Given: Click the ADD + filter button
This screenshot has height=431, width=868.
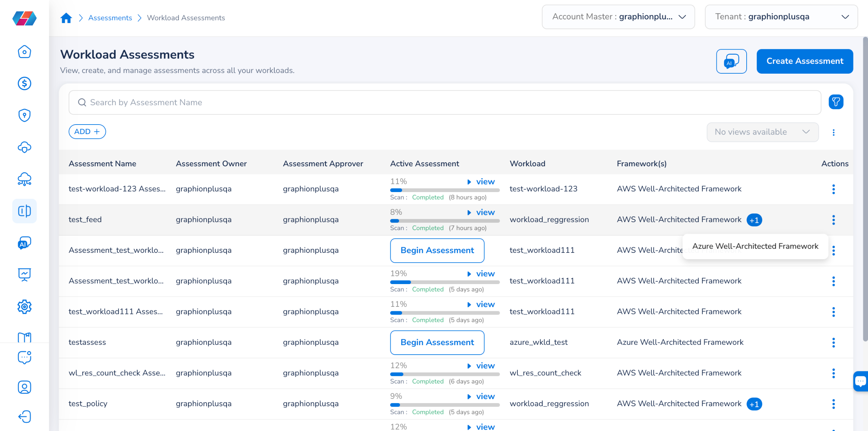Looking at the screenshot, I should pyautogui.click(x=87, y=132).
